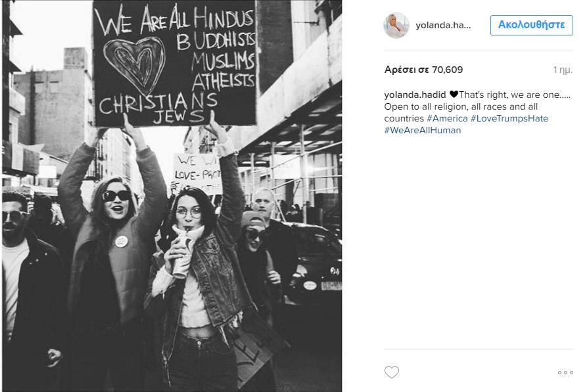This screenshot has width=587, height=392.
Task: Open the #WeAreAllHuman hashtag
Action: coord(422,131)
